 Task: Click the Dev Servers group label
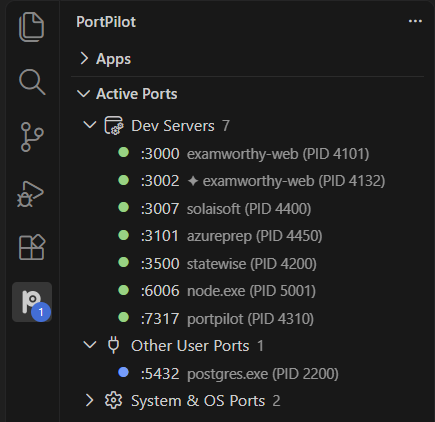173,126
